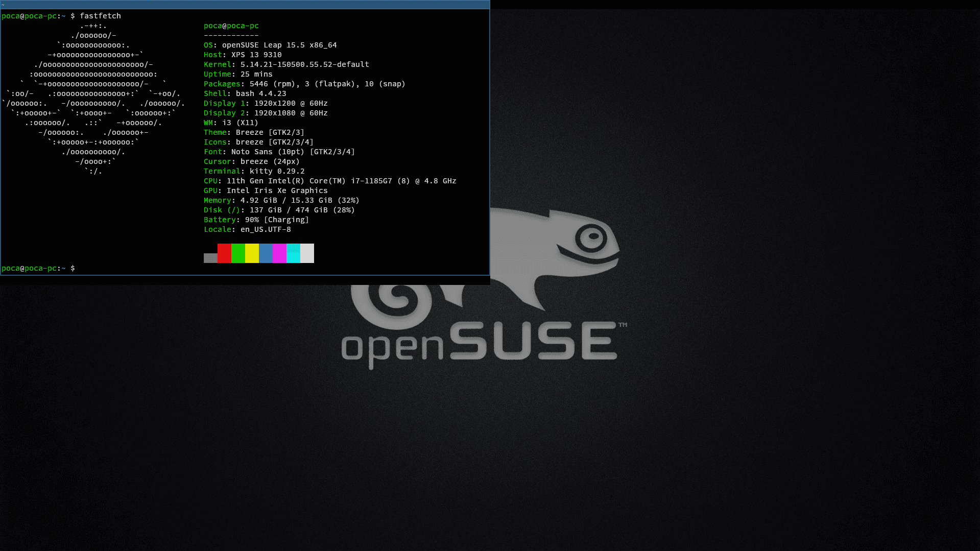Click the terminal title bar labeled ~
The height and width of the screenshot is (551, 980).
point(244,4)
